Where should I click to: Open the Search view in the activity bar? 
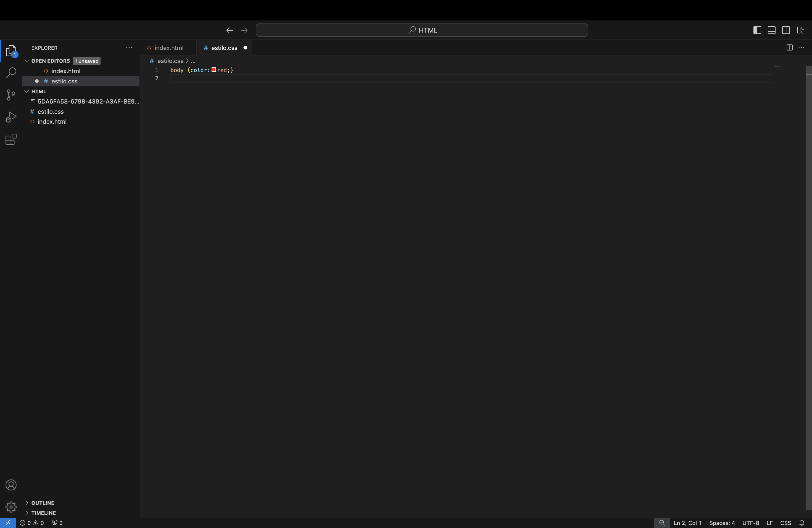11,73
